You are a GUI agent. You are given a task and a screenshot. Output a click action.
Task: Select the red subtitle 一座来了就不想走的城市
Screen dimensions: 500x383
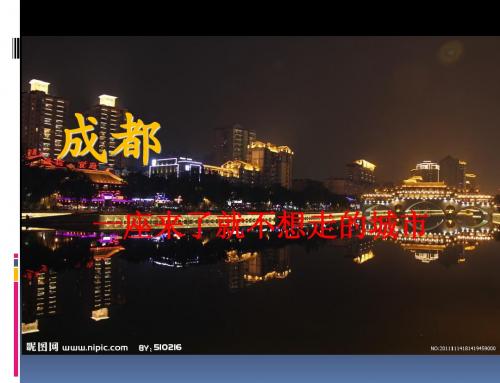pyautogui.click(x=260, y=226)
